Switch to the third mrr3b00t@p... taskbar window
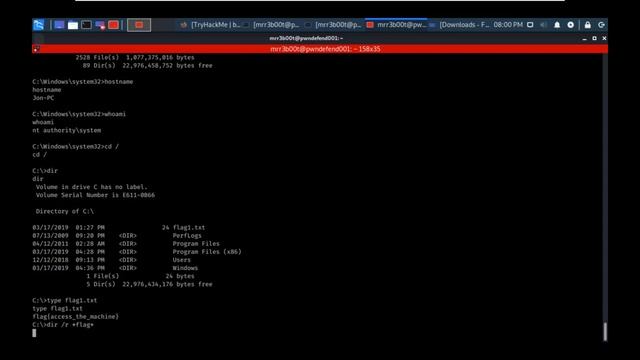Image resolution: width=640 pixels, height=360 pixels. tap(334, 25)
